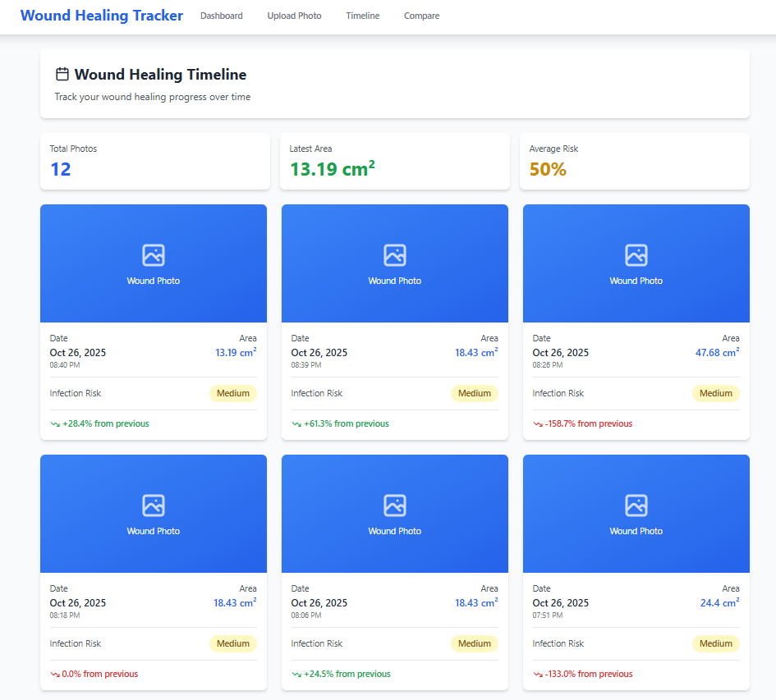This screenshot has width=776, height=700.
Task: Click Medium risk badge on 24.4 cm² card
Action: [715, 643]
